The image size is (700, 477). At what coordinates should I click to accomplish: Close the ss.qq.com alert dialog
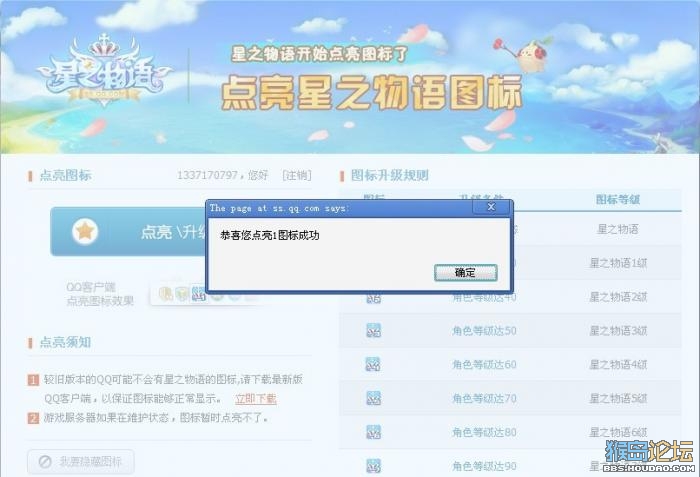pyautogui.click(x=491, y=207)
